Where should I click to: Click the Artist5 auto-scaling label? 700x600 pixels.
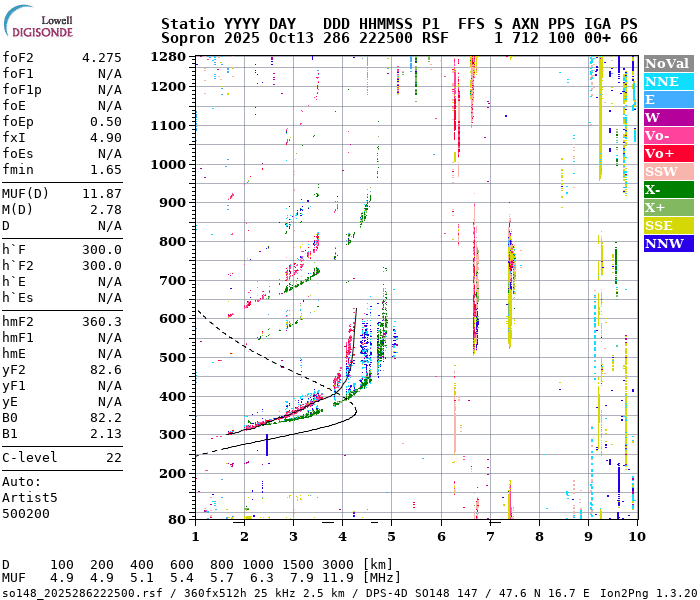tap(30, 497)
